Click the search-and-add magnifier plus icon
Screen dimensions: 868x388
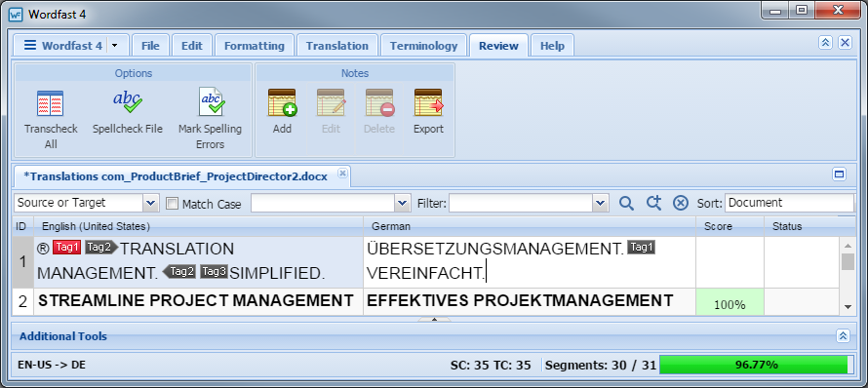(653, 204)
